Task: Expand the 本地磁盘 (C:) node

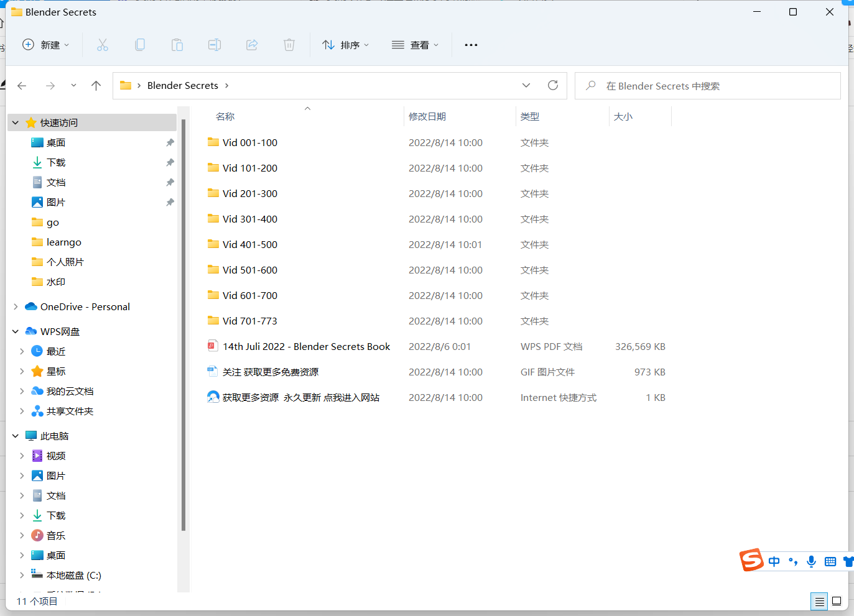Action: tap(22, 575)
